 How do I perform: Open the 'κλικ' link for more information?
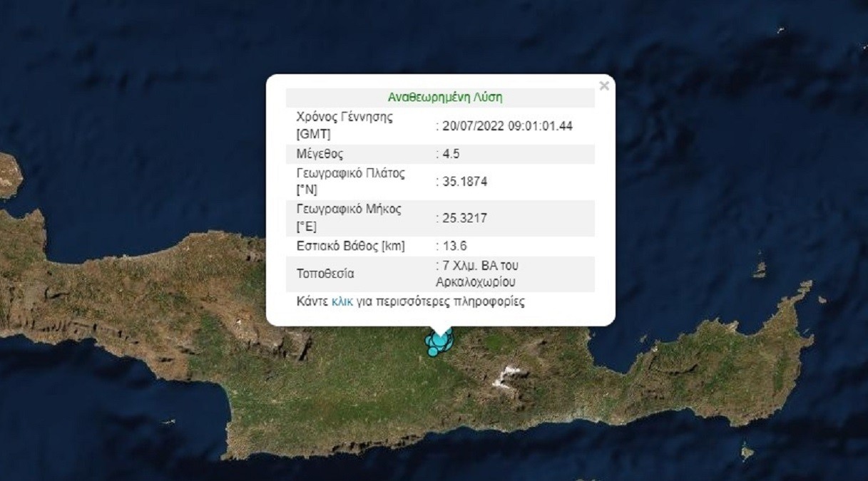(342, 301)
